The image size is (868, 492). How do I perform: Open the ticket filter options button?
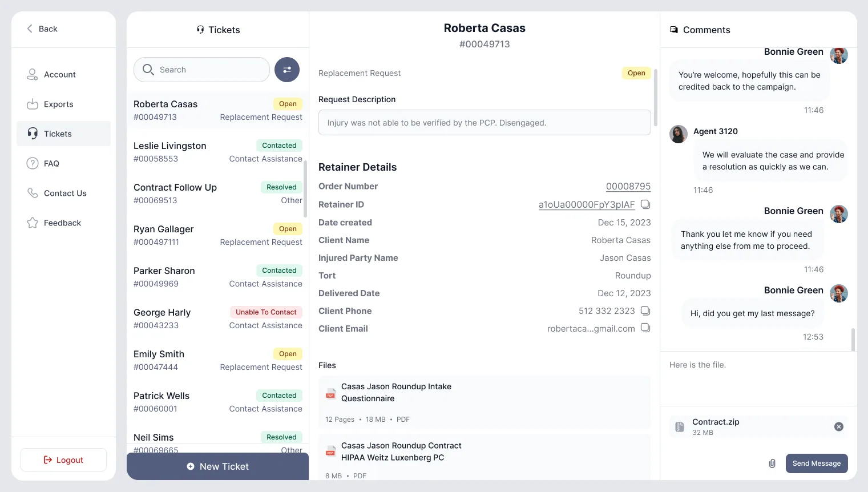pos(287,70)
